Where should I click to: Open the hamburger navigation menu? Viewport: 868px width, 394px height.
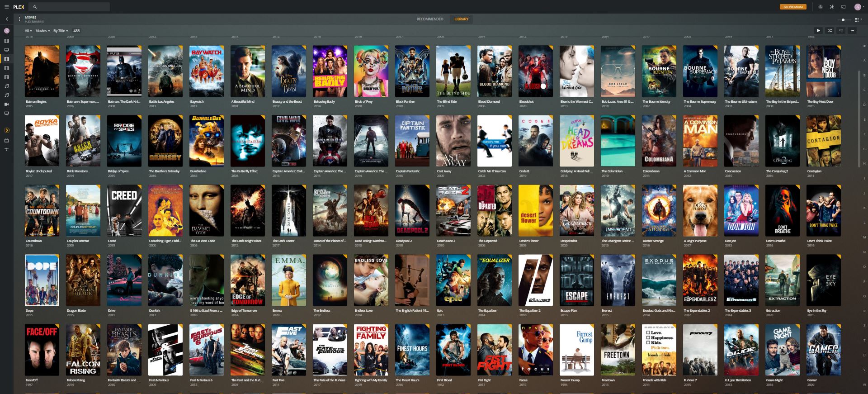click(x=6, y=7)
